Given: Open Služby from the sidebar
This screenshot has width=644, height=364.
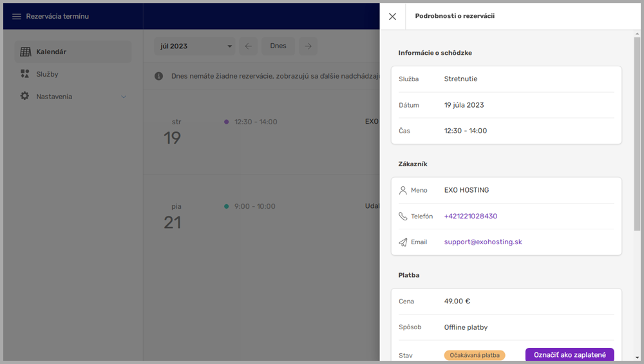Looking at the screenshot, I should coord(47,74).
